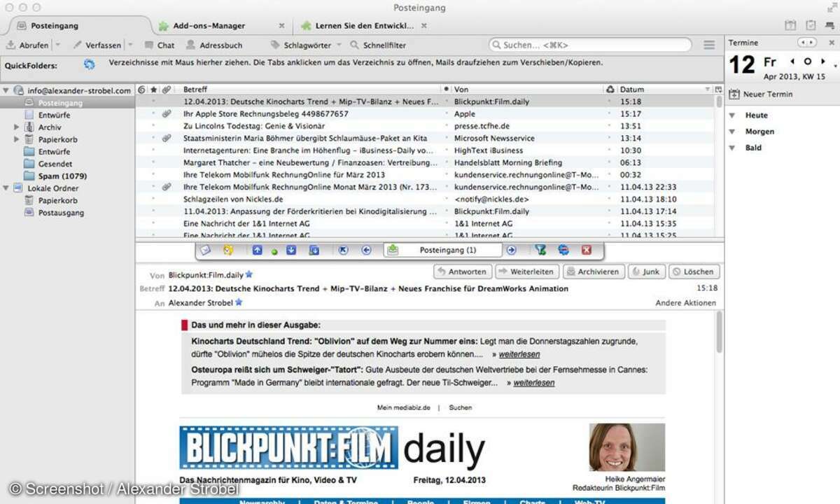Click the Löschen delete button
The image size is (840, 504).
click(x=694, y=272)
